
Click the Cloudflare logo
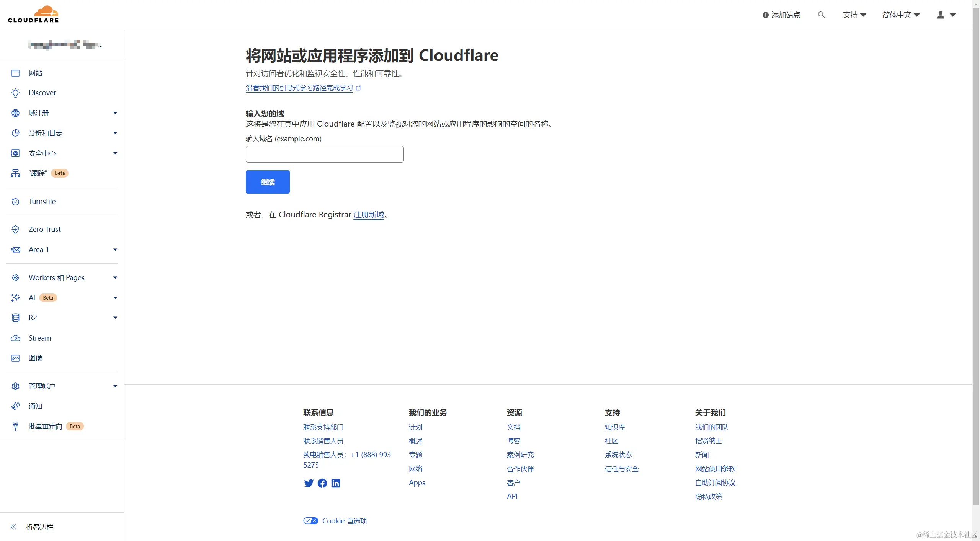coord(33,14)
